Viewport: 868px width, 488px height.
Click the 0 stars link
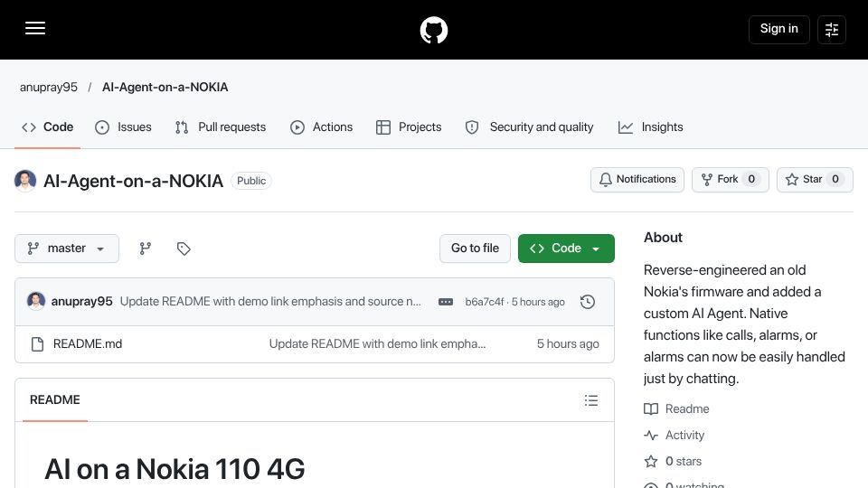pos(673,462)
